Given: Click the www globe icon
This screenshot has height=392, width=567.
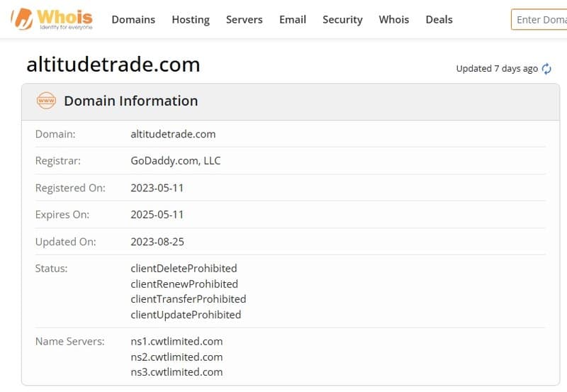Looking at the screenshot, I should tap(46, 101).
